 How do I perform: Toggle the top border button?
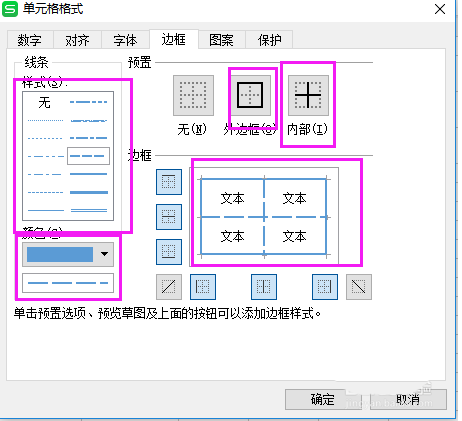(x=169, y=182)
